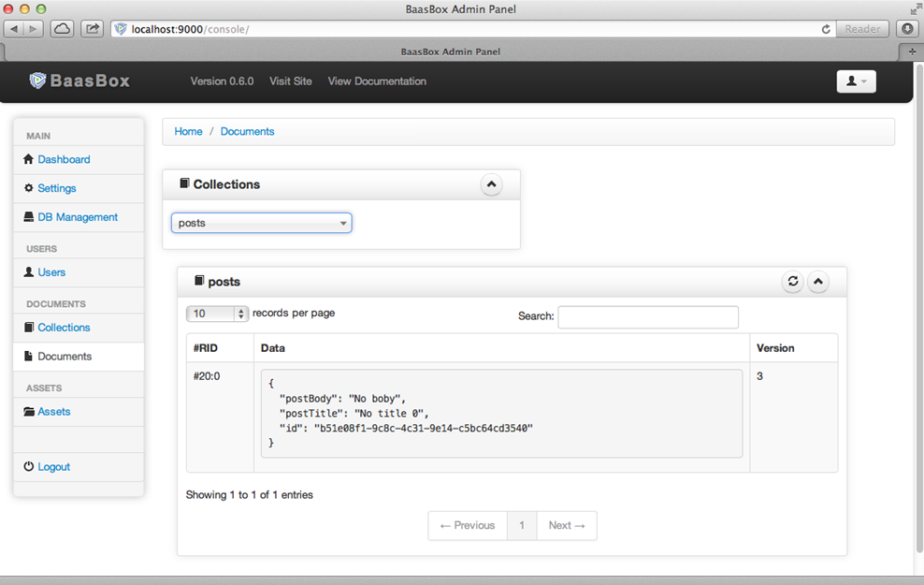Open Users link in sidebar
Viewport: 924px width, 585px height.
(51, 271)
